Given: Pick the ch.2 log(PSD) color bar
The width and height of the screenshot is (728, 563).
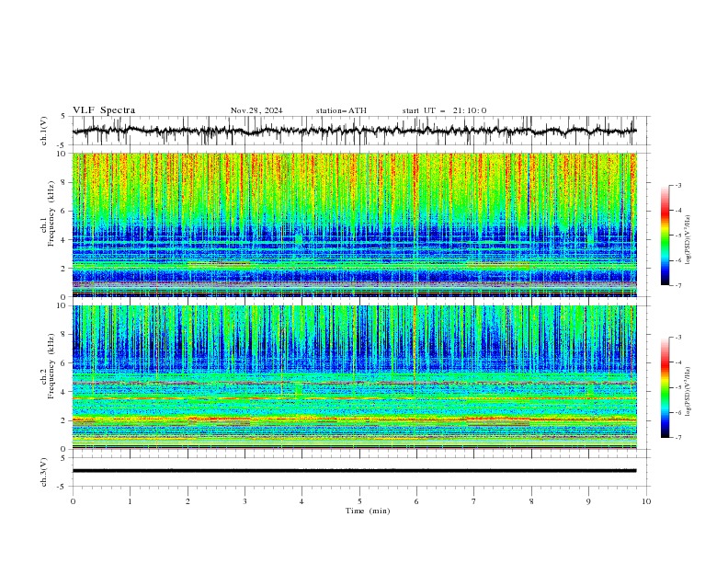Looking at the screenshot, I should pyautogui.click(x=665, y=387).
